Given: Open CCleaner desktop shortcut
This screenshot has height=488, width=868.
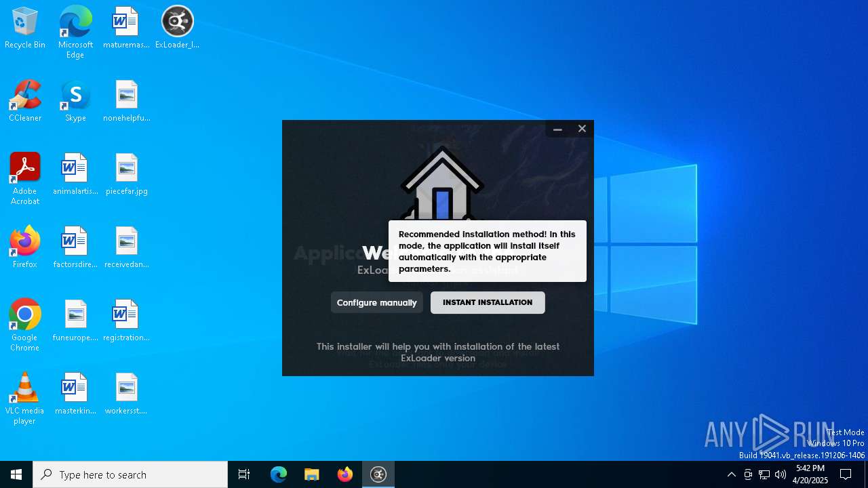Looking at the screenshot, I should [x=25, y=102].
